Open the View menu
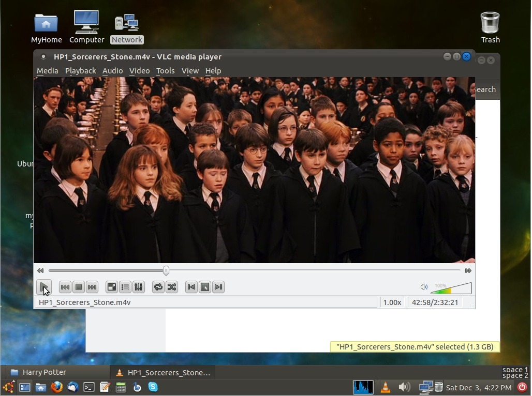This screenshot has width=532, height=396. pos(190,71)
